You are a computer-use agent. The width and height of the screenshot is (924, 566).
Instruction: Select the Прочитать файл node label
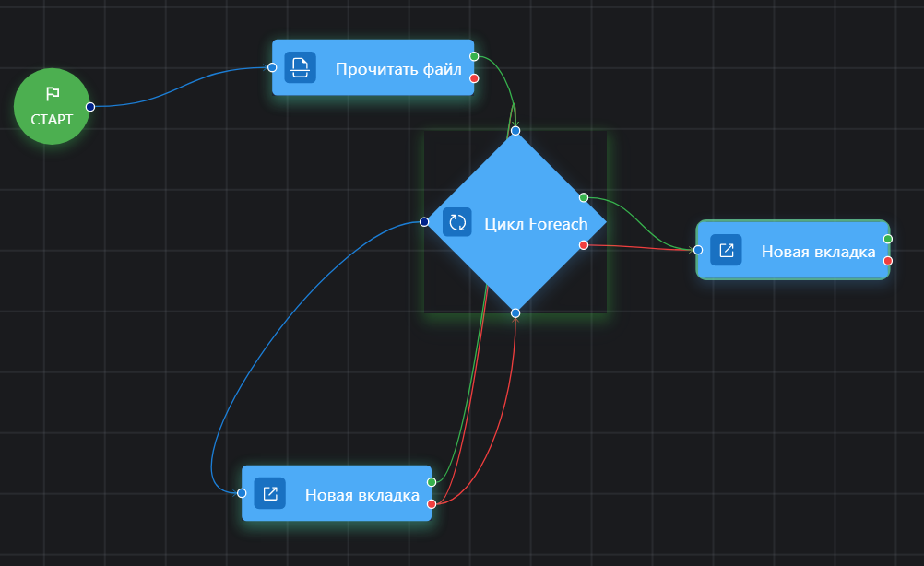[x=398, y=67]
